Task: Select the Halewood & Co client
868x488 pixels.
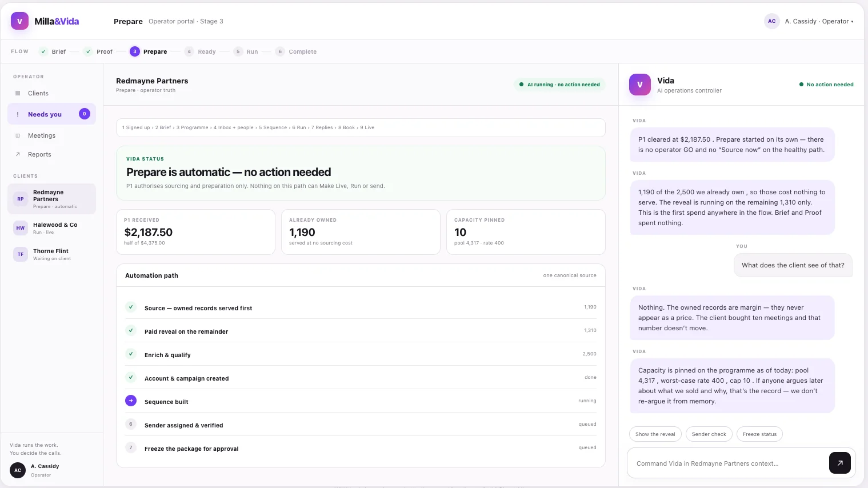Action: coord(51,228)
